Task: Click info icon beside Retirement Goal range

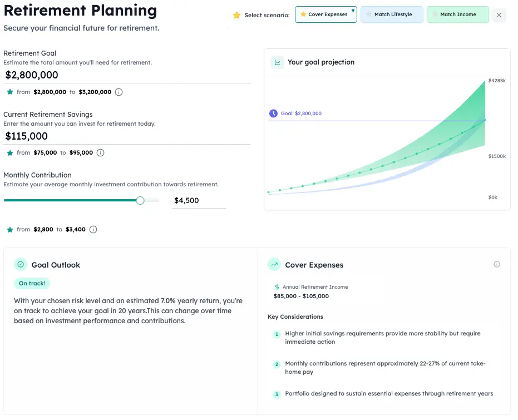Action: click(119, 92)
